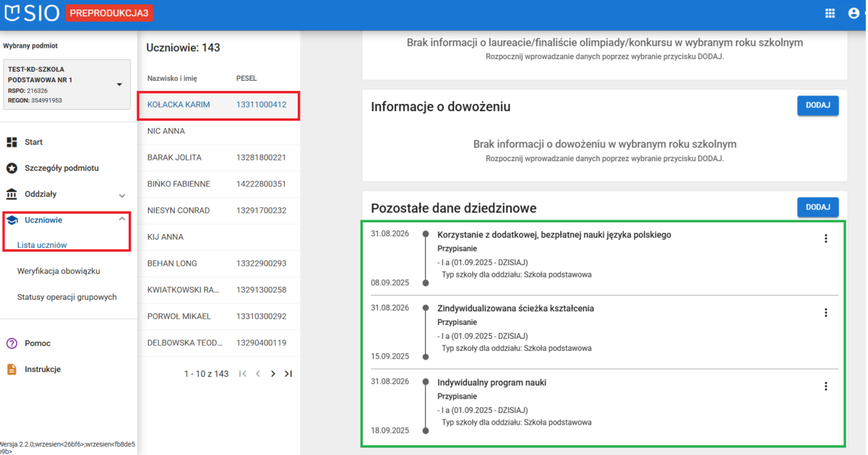Open options menu for Zindywidualizowana ścieżka kształcenia
This screenshot has width=868, height=455.
click(x=826, y=312)
